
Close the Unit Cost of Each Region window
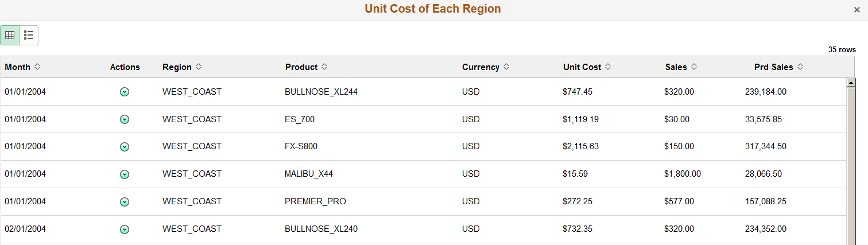point(857,10)
